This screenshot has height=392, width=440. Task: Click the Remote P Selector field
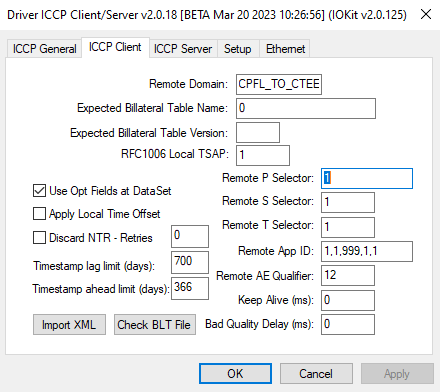(x=367, y=178)
